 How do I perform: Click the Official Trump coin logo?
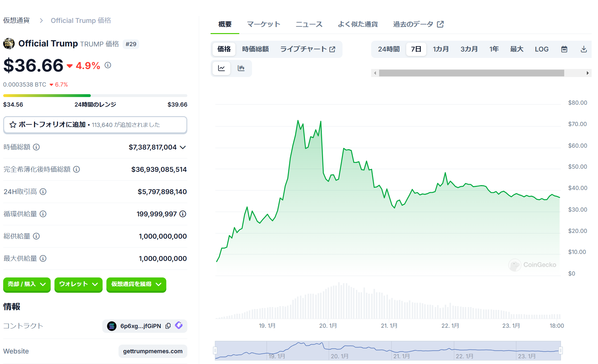9,44
